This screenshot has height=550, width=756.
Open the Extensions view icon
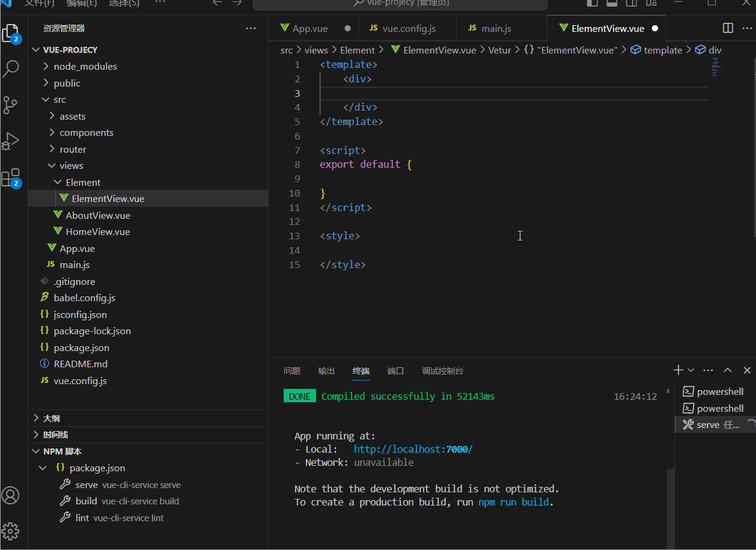pyautogui.click(x=11, y=177)
